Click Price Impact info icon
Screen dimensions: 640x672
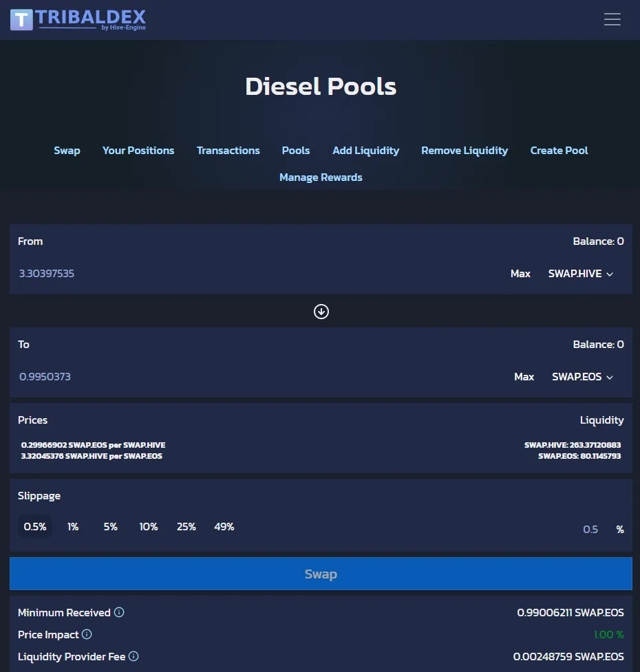pos(87,634)
